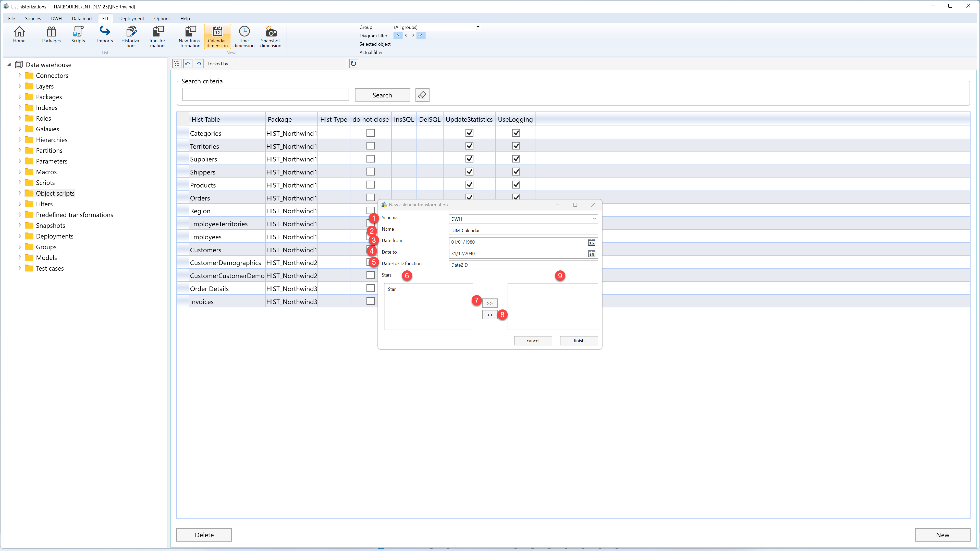The image size is (980, 551).
Task: Click the Name field DIM_Calendar
Action: pos(523,230)
